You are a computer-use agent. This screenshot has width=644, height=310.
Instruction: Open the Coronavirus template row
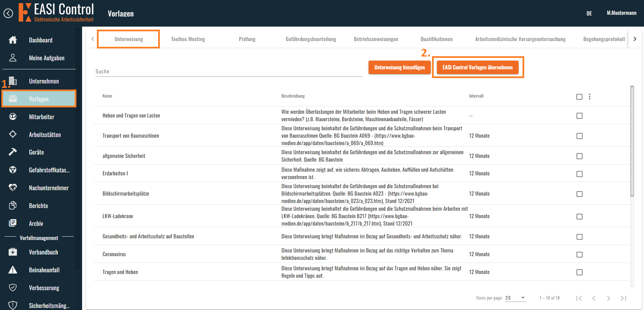pyautogui.click(x=362, y=254)
